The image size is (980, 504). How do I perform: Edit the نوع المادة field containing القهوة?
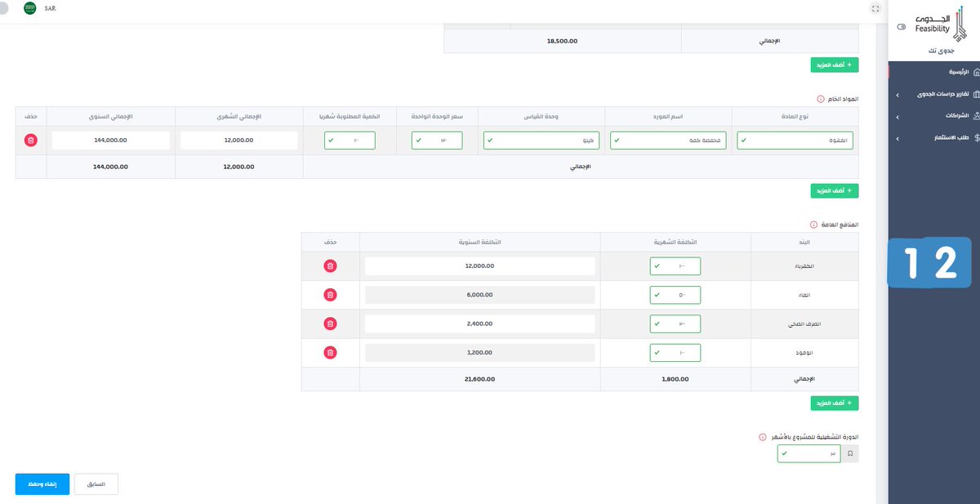pyautogui.click(x=795, y=140)
